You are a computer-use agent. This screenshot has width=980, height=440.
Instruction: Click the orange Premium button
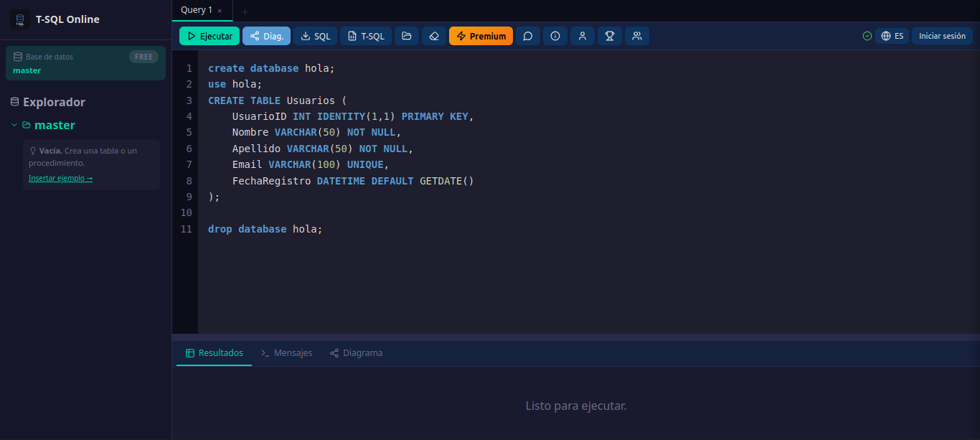pos(481,36)
